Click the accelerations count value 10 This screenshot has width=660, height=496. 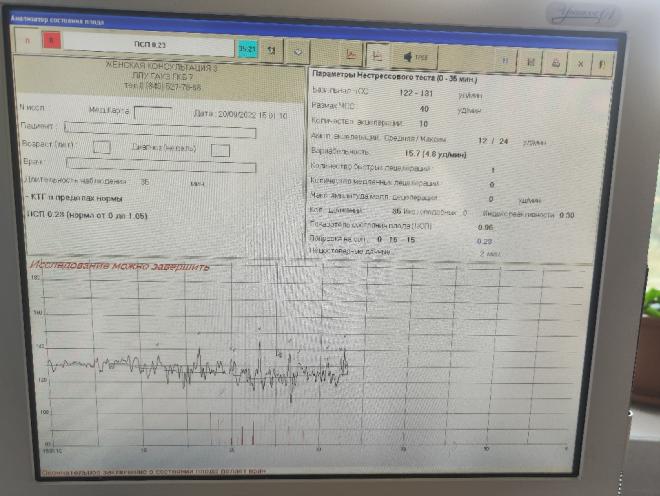[x=423, y=123]
